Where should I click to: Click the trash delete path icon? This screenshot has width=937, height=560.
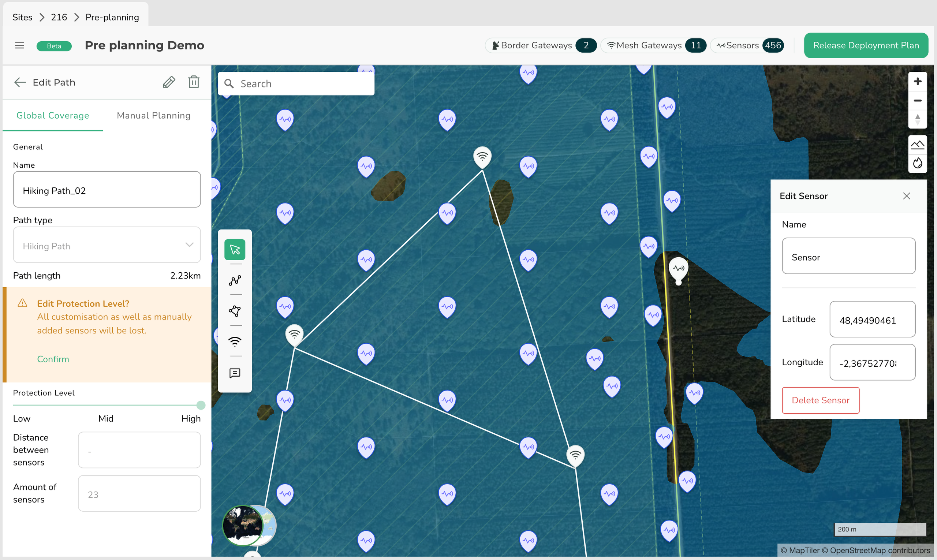[194, 82]
